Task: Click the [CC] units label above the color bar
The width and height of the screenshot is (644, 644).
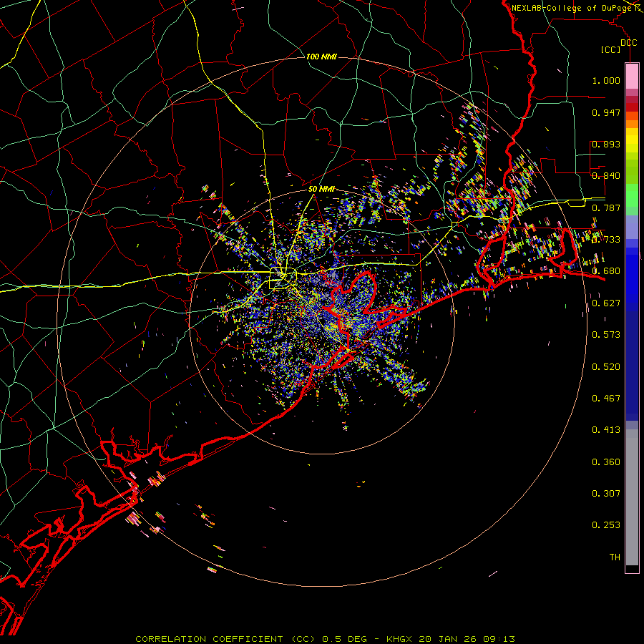Action: pyautogui.click(x=610, y=49)
